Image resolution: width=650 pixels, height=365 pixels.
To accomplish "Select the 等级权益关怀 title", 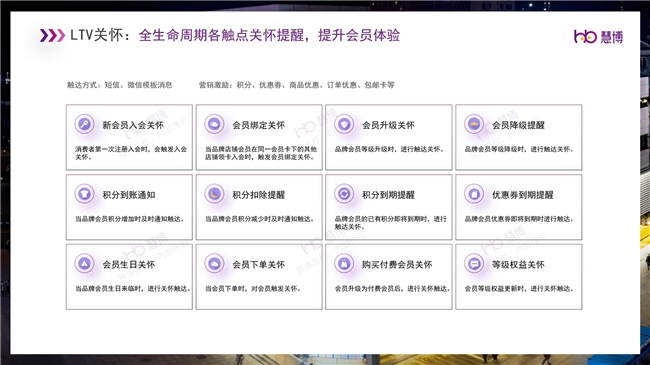I will 518,264.
